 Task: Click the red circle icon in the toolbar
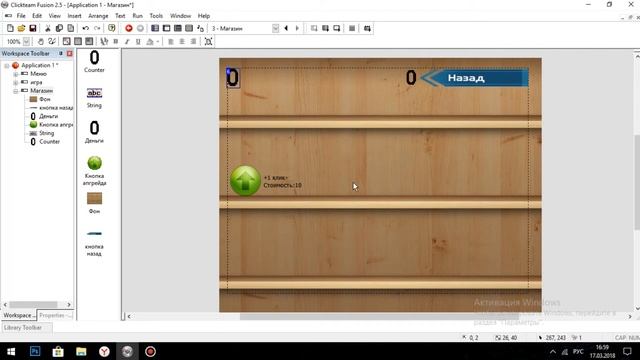point(129,28)
